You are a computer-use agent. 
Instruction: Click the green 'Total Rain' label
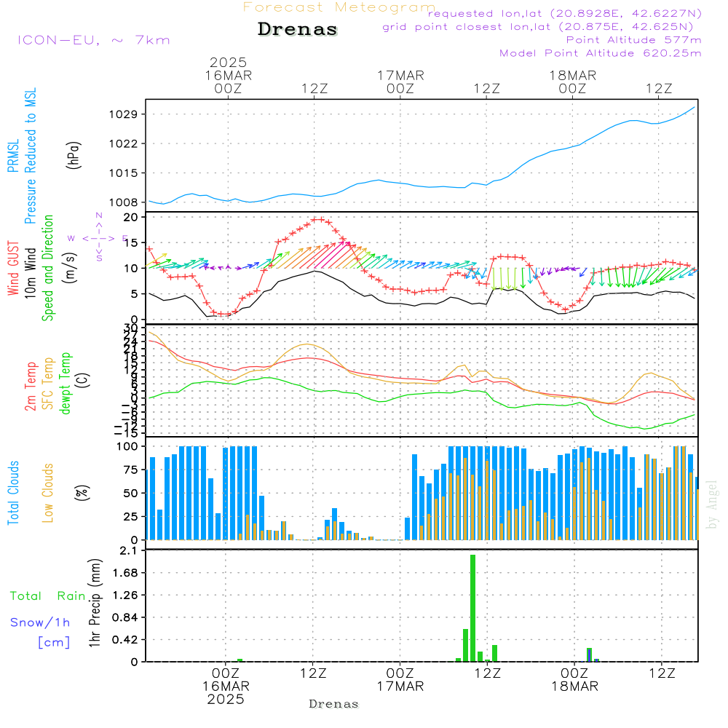pos(48,596)
